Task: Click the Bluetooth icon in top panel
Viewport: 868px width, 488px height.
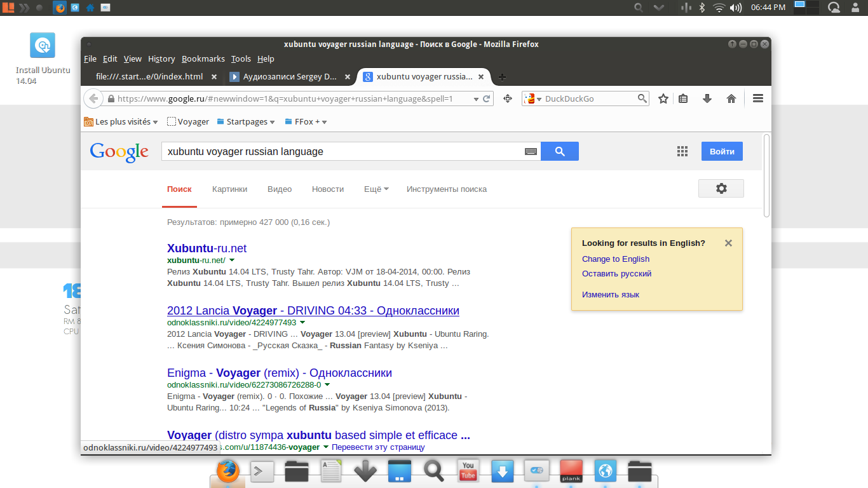Action: coord(702,8)
